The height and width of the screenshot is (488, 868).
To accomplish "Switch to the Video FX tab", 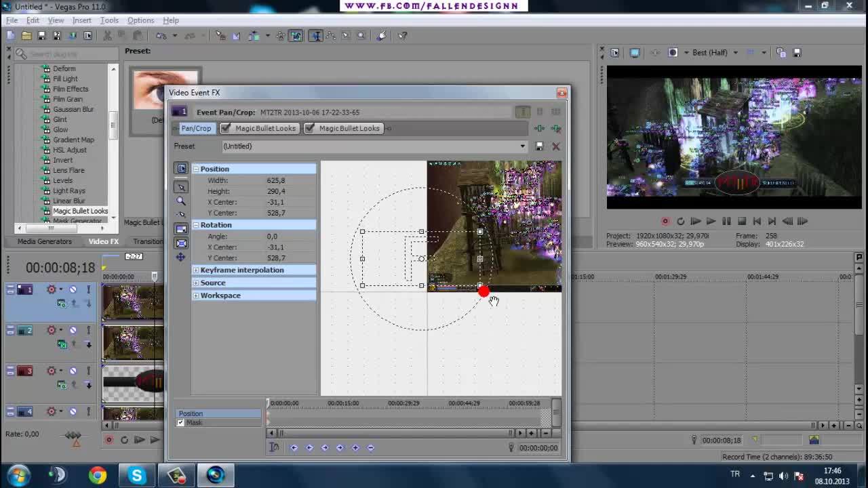I will click(103, 241).
